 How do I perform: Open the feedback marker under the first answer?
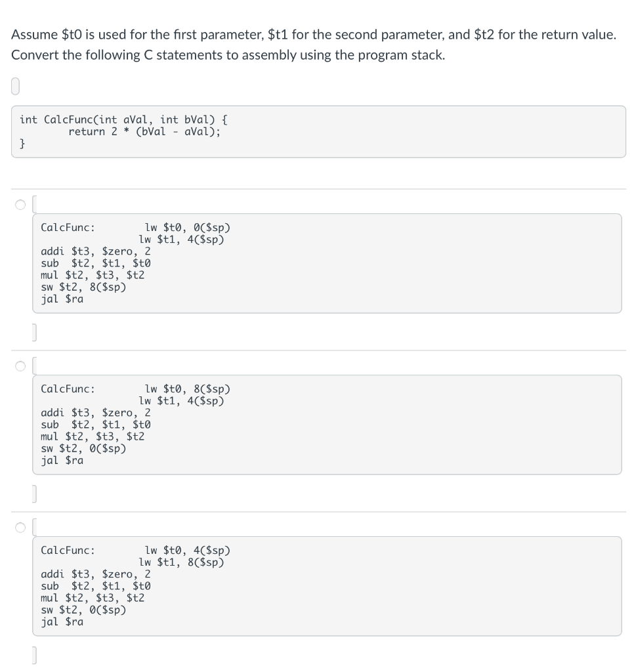click(x=33, y=331)
